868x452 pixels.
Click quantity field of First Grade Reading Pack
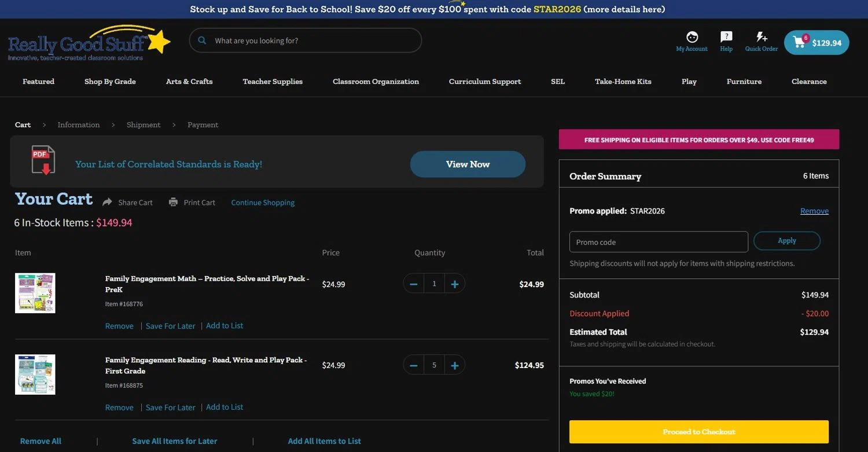(434, 365)
